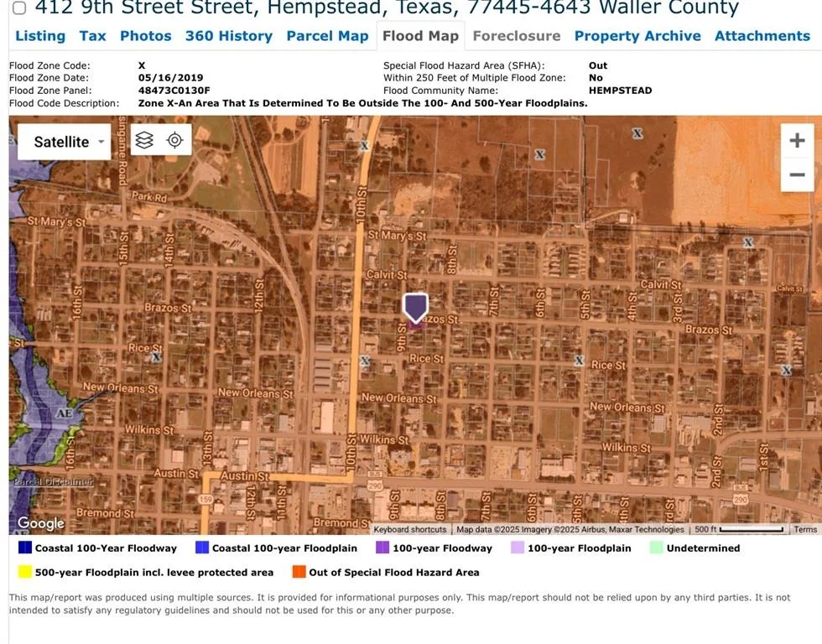This screenshot has width=822, height=644.
Task: Click the HEMPSTEAD community name value
Action: pyautogui.click(x=620, y=90)
